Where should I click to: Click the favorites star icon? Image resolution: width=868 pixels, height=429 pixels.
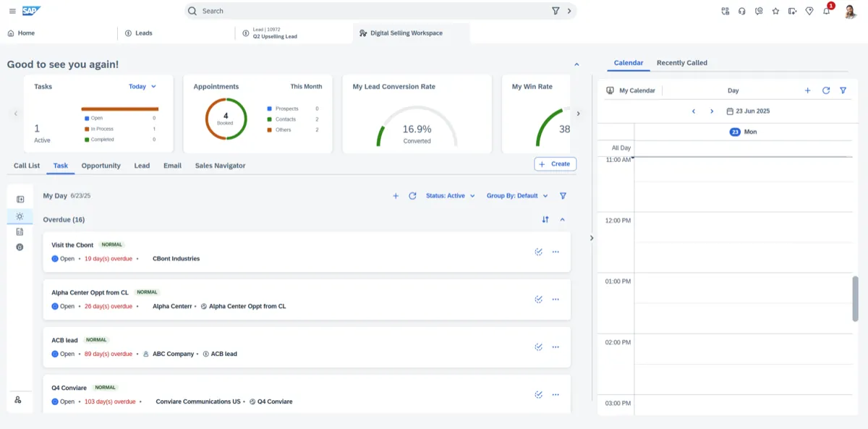pos(775,11)
